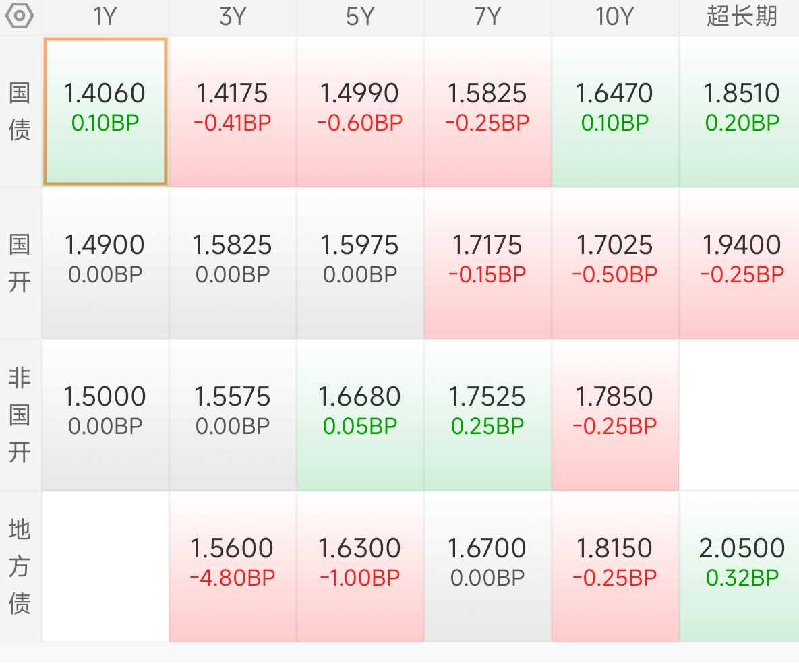Click the 国债 5Y cell 1.4990
799x672 pixels.
(x=360, y=112)
